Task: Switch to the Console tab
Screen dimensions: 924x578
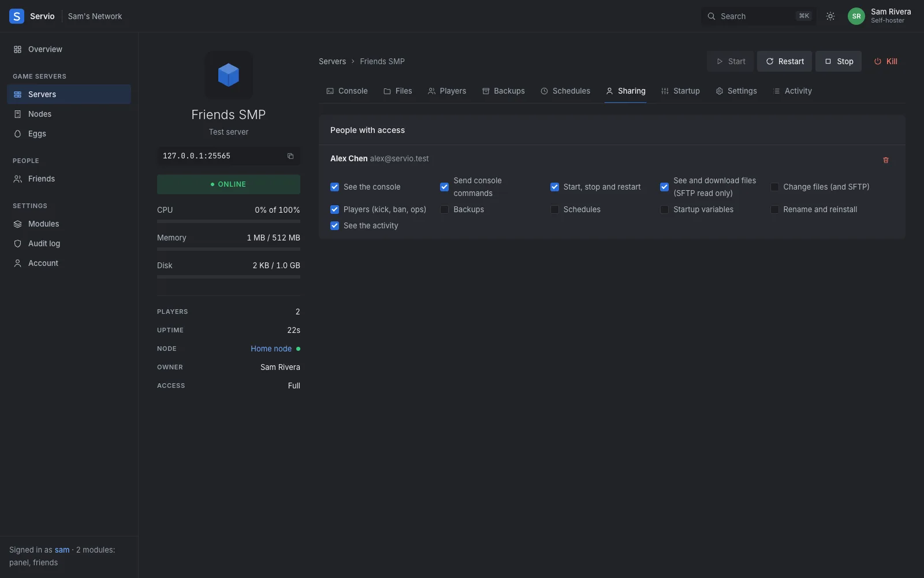Action: 347,91
